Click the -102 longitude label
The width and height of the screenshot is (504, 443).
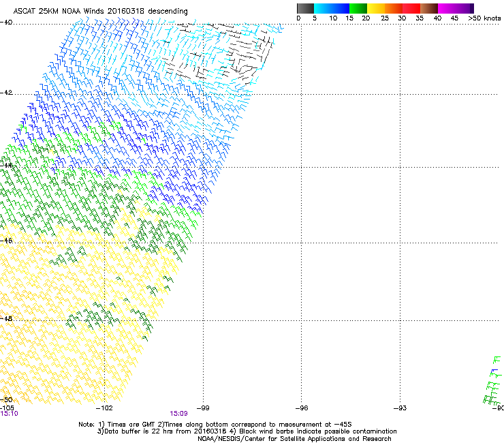(104, 408)
